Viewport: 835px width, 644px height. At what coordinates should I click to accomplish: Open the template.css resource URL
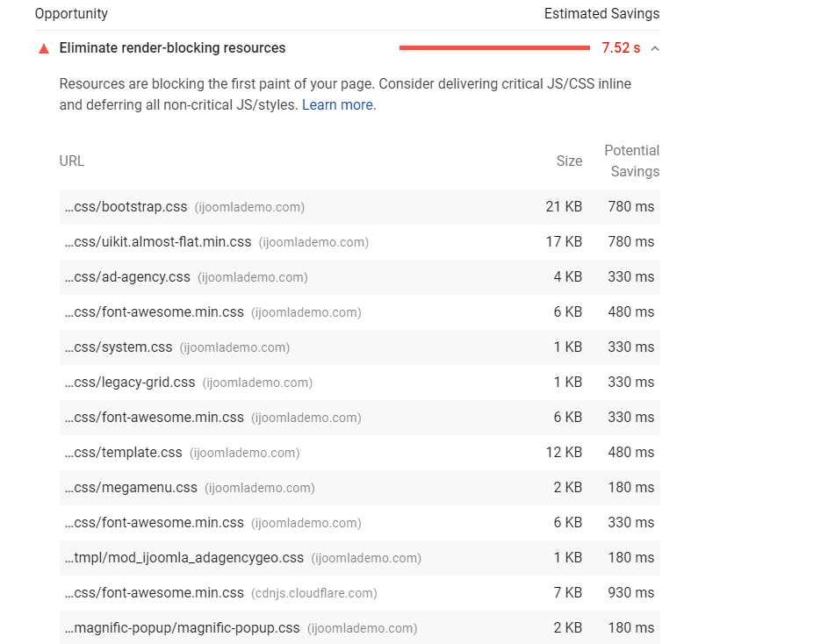[x=124, y=453]
